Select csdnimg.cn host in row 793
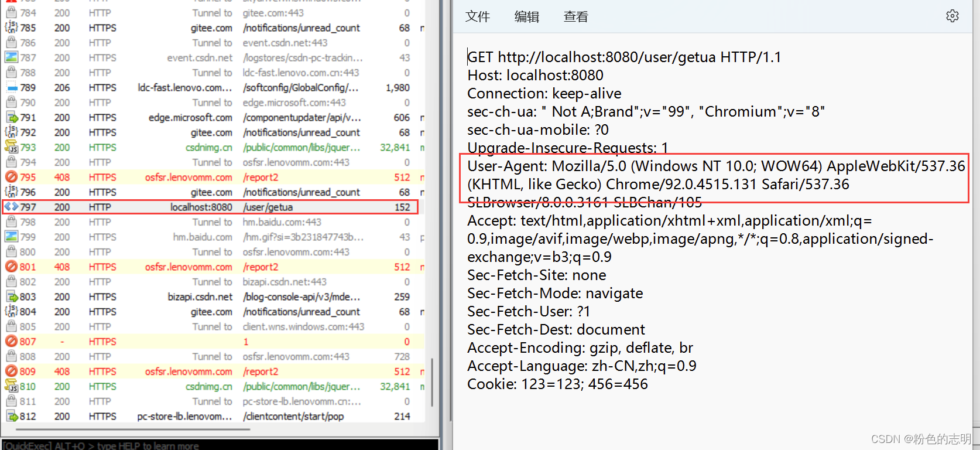The image size is (980, 450). tap(209, 147)
